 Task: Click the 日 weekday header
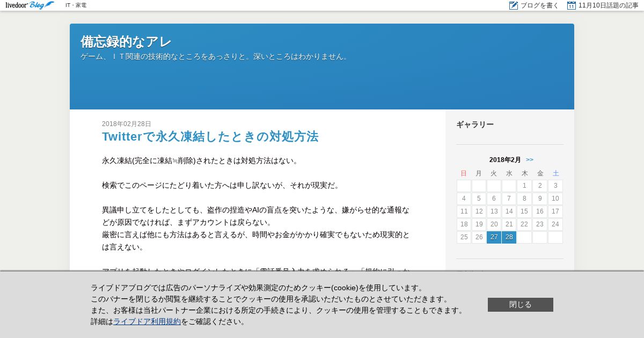coord(464,173)
